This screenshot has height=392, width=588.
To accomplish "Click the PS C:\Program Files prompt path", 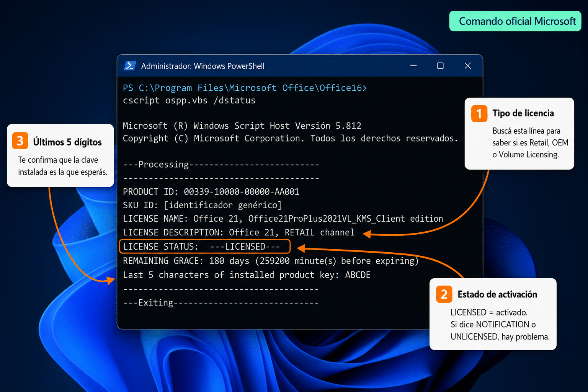I will coord(245,88).
